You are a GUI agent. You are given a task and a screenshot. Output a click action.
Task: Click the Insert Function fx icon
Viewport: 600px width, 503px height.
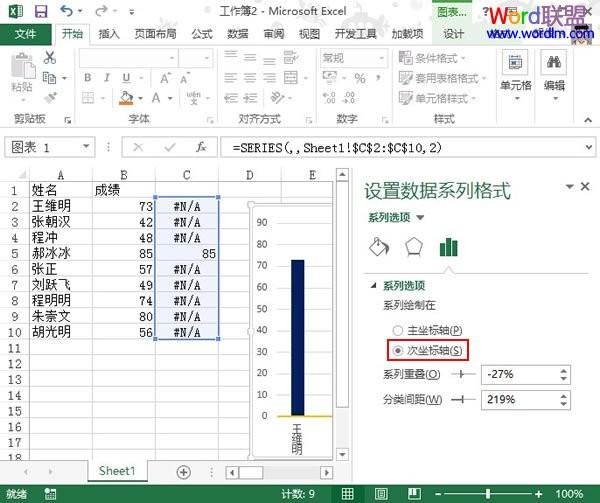(x=201, y=147)
